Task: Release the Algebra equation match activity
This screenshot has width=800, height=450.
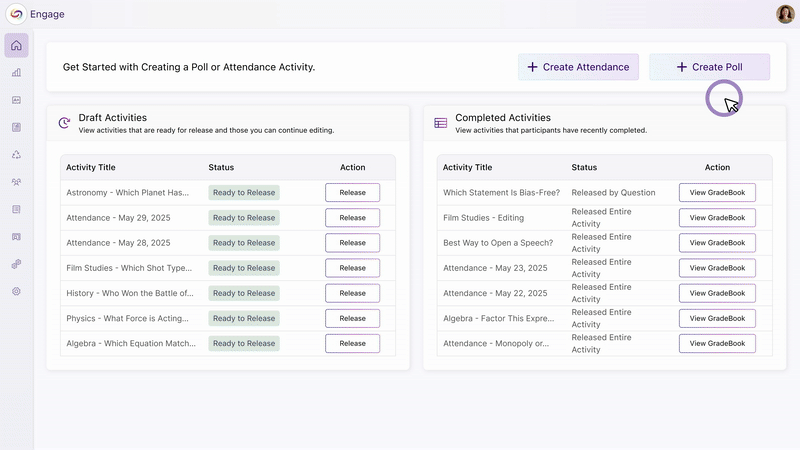Action: point(352,343)
